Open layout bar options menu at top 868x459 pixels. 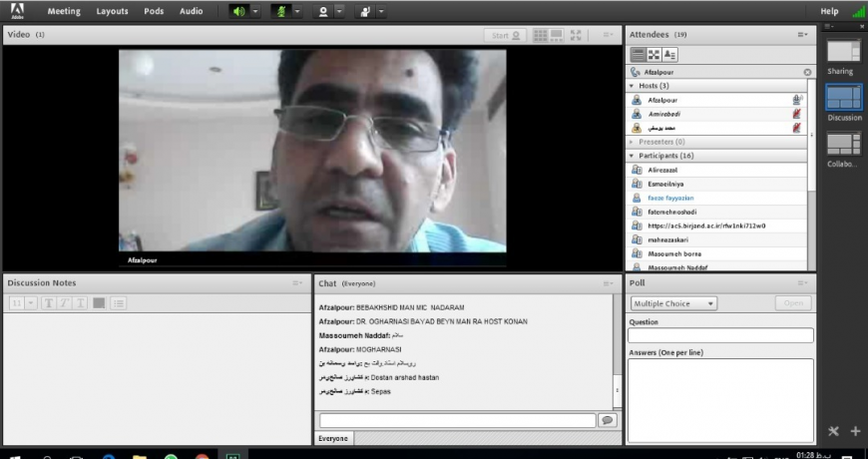[x=829, y=27]
